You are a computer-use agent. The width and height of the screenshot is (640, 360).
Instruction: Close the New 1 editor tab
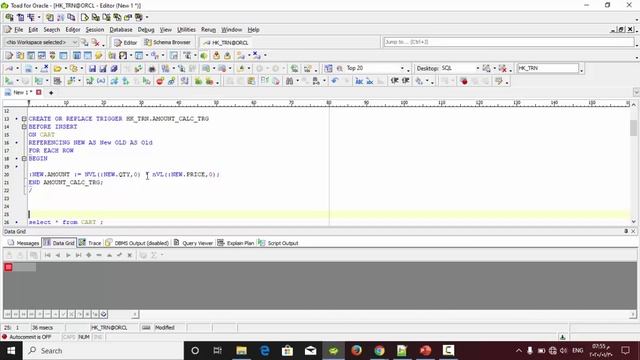[x=39, y=93]
